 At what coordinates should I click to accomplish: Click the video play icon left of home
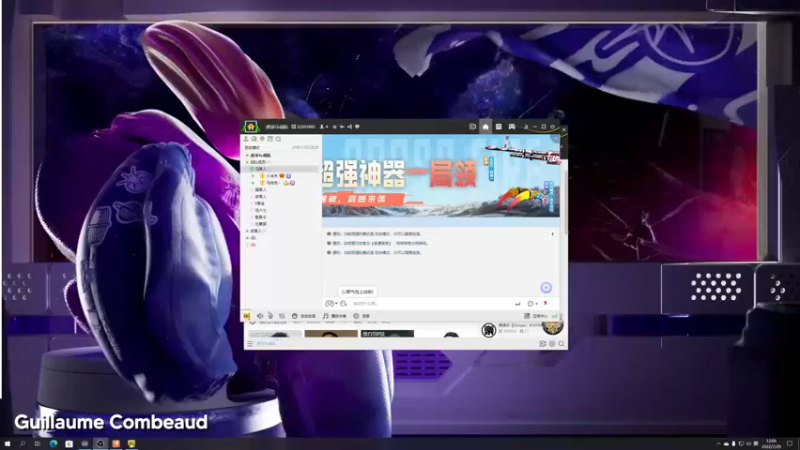[x=472, y=127]
